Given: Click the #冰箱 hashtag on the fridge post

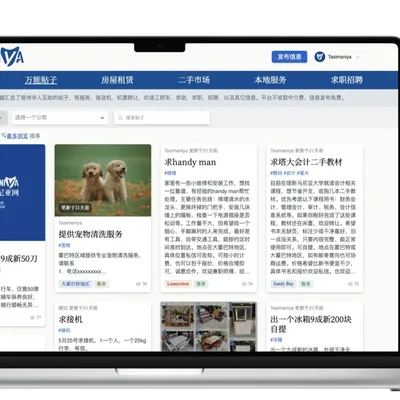Looking at the screenshot, I should tap(276, 340).
